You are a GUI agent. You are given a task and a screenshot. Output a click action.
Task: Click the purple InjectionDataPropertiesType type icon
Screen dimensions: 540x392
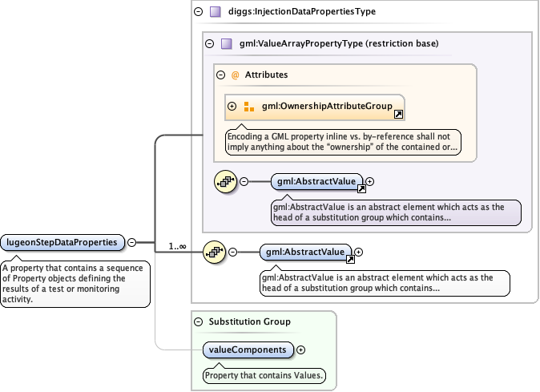click(215, 12)
